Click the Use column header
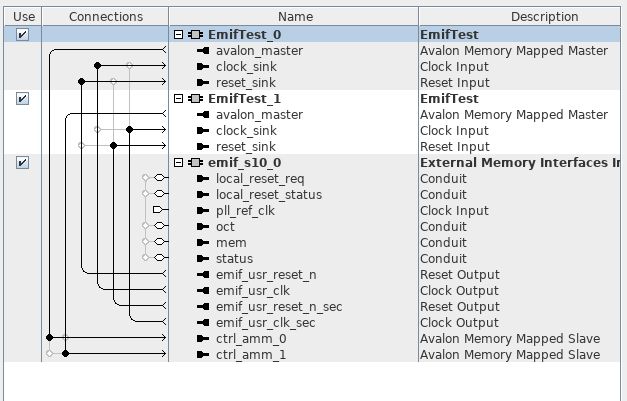The width and height of the screenshot is (627, 401). 22,16
